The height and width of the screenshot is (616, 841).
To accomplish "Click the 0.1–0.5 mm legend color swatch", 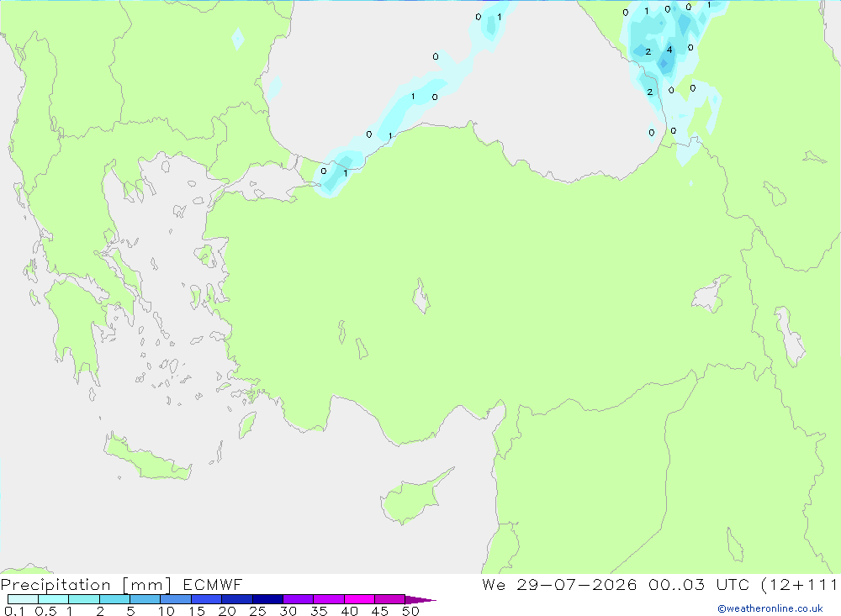I will [x=23, y=599].
